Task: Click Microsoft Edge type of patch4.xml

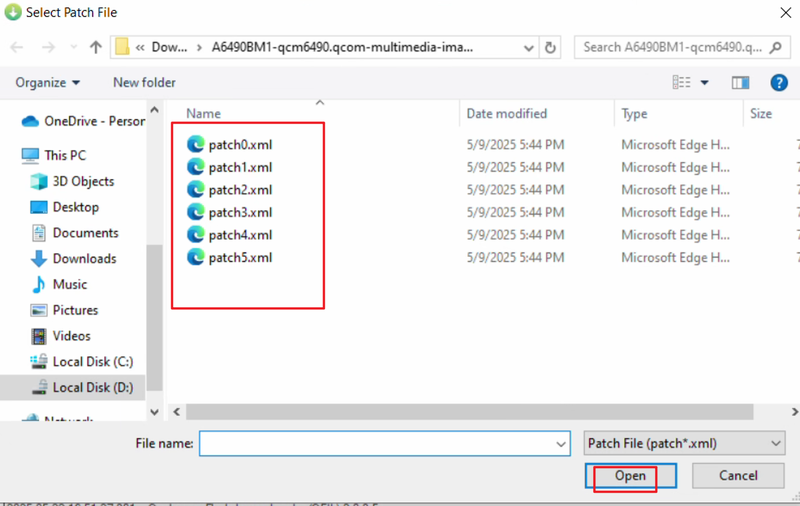Action: click(676, 235)
